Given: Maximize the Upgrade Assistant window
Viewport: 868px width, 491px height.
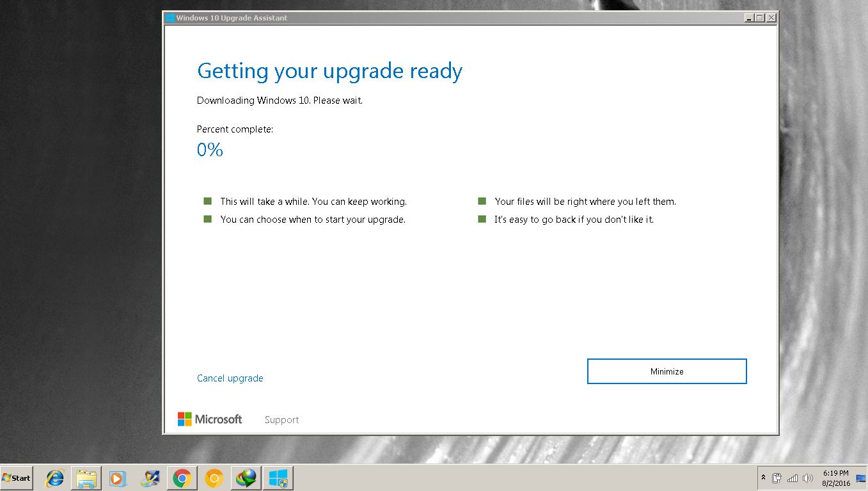Looking at the screenshot, I should coord(760,18).
